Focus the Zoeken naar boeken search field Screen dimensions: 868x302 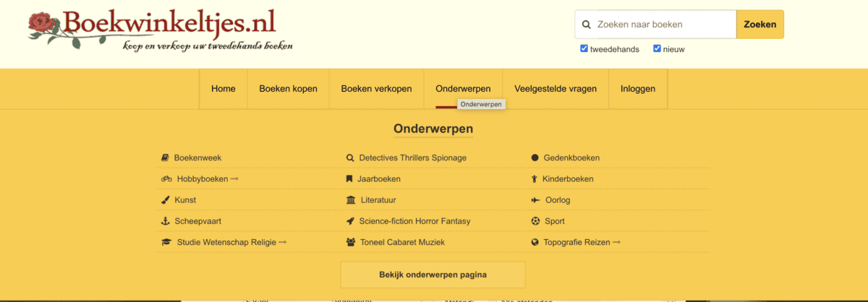pyautogui.click(x=662, y=25)
